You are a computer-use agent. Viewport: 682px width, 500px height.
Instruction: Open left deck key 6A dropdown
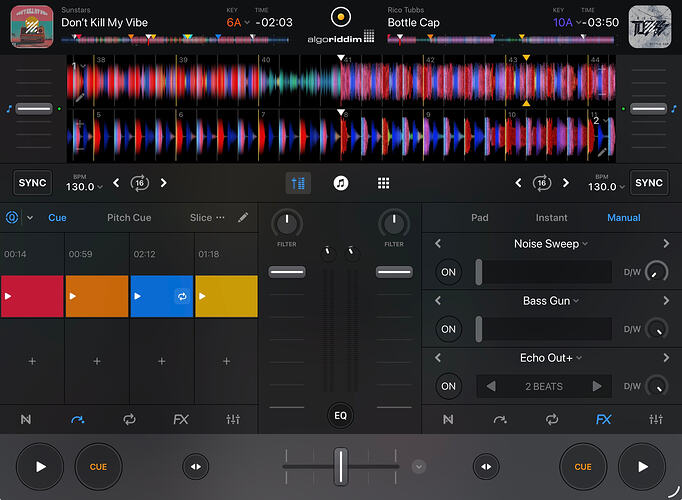pos(238,22)
